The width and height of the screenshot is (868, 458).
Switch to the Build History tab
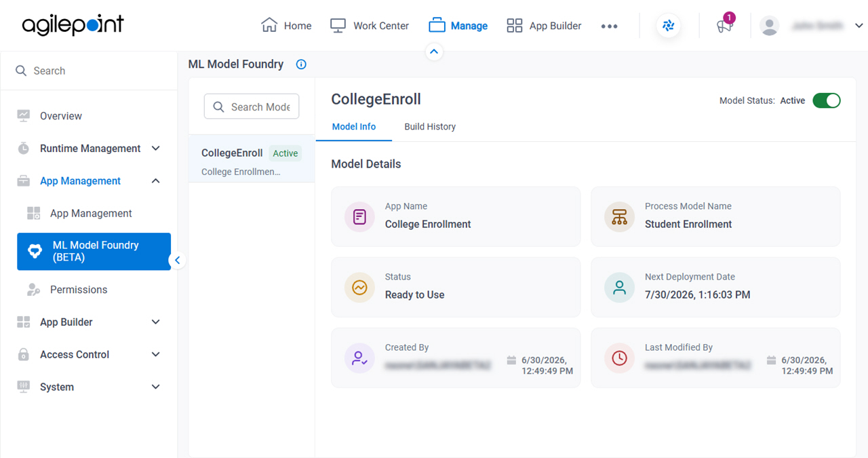tap(430, 127)
